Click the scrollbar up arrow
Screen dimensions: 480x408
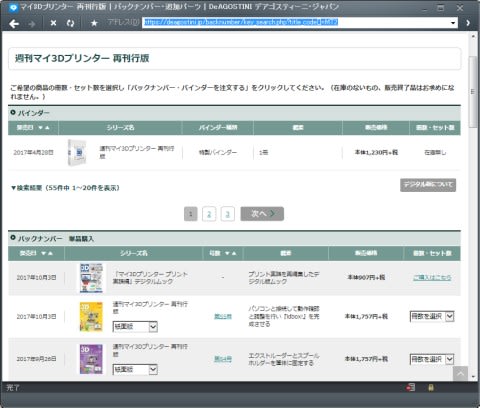[473, 36]
